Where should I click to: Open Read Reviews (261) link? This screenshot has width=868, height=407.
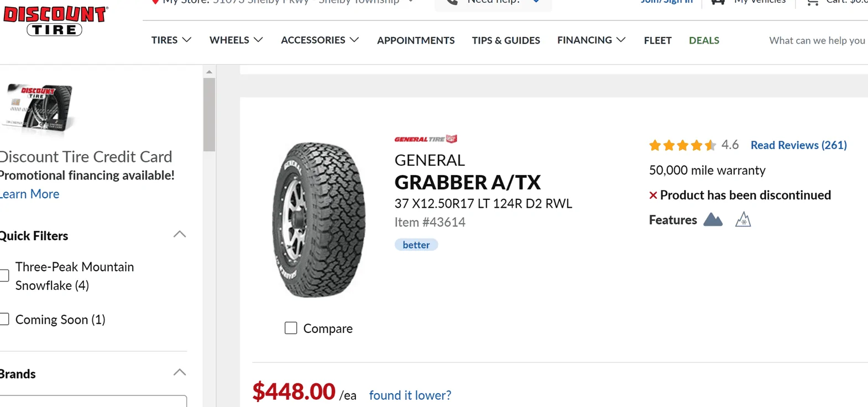point(798,145)
